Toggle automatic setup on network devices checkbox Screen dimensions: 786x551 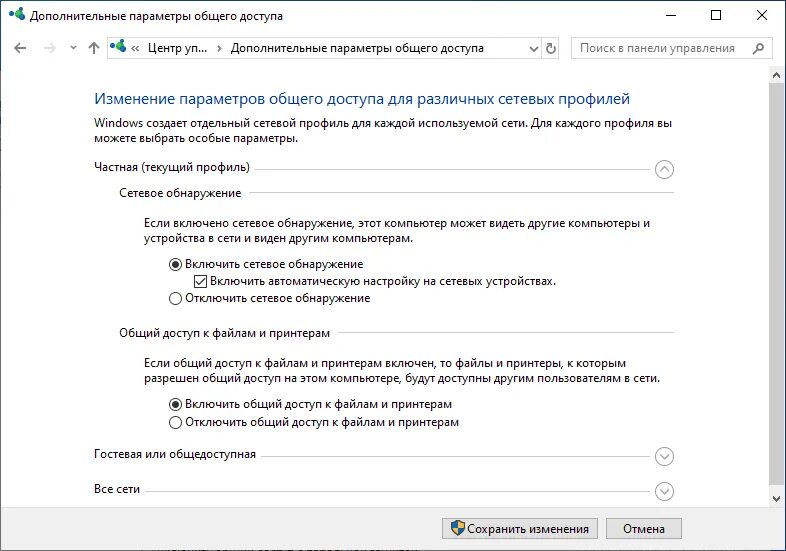coord(200,281)
